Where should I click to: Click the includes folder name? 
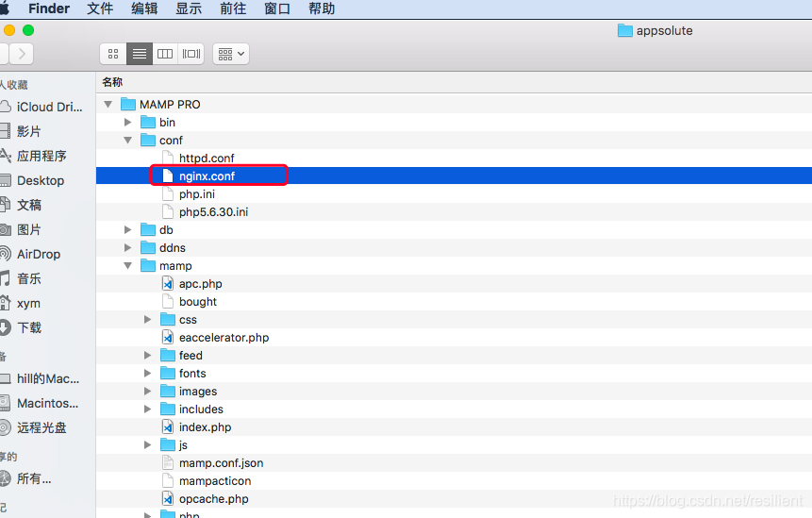(x=201, y=409)
